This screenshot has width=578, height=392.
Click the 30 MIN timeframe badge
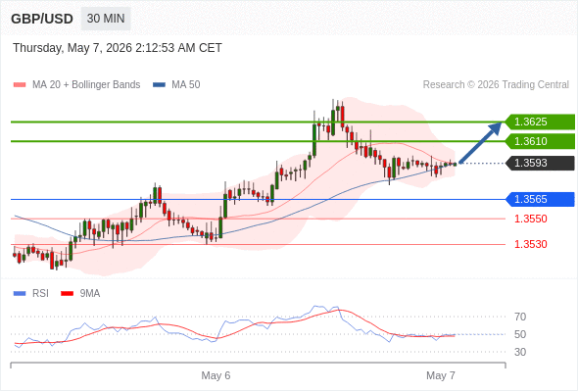(x=106, y=19)
